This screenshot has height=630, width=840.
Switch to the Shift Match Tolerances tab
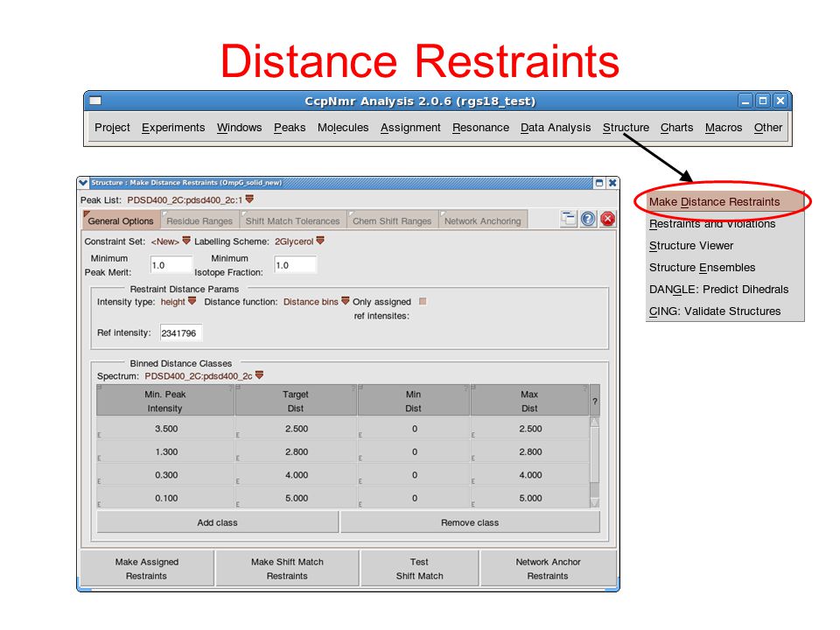point(292,220)
